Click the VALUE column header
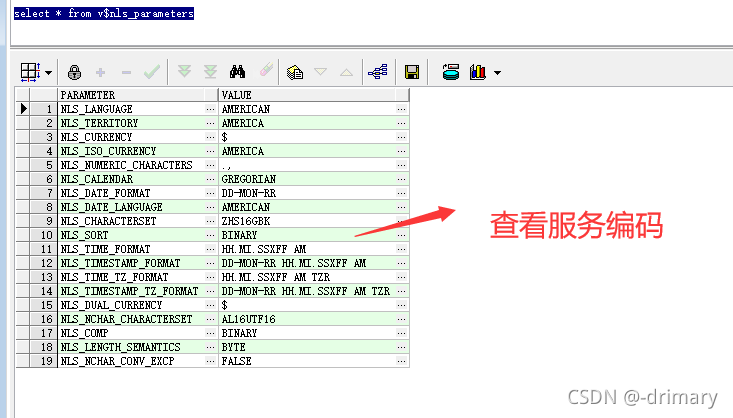The image size is (733, 418). [x=313, y=95]
